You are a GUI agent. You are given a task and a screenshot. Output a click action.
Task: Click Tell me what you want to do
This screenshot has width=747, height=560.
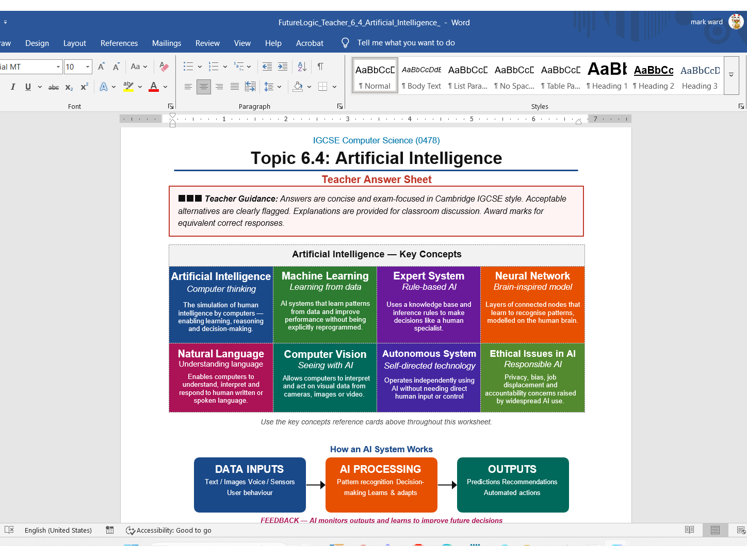(x=406, y=43)
